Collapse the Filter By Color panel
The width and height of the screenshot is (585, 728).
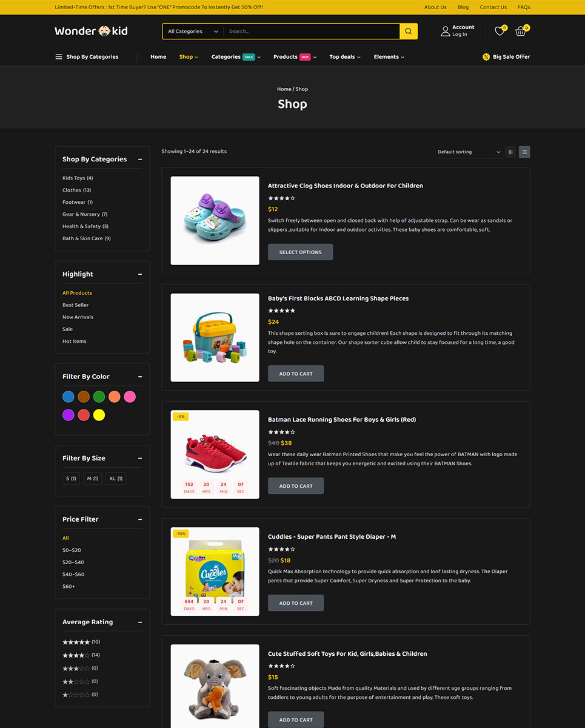140,377
